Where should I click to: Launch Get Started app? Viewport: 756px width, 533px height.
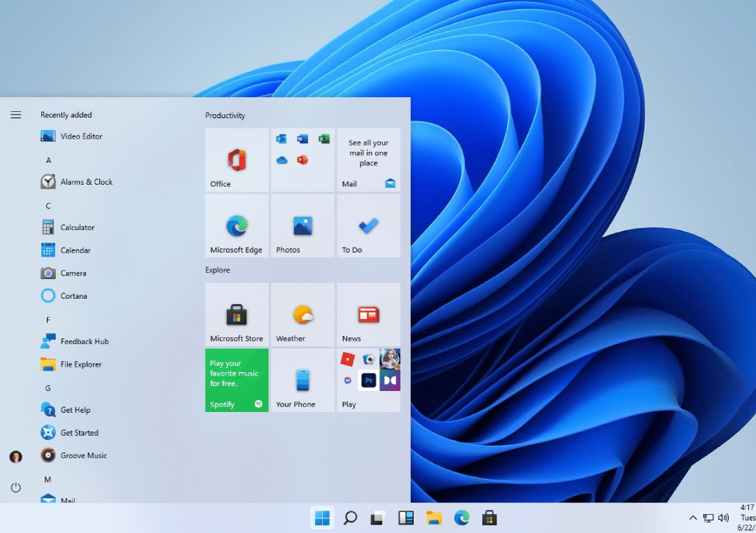click(69, 432)
